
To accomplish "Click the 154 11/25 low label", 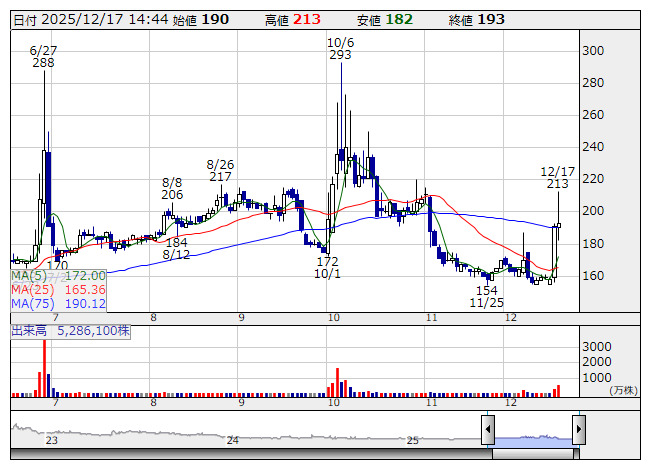I will (487, 295).
